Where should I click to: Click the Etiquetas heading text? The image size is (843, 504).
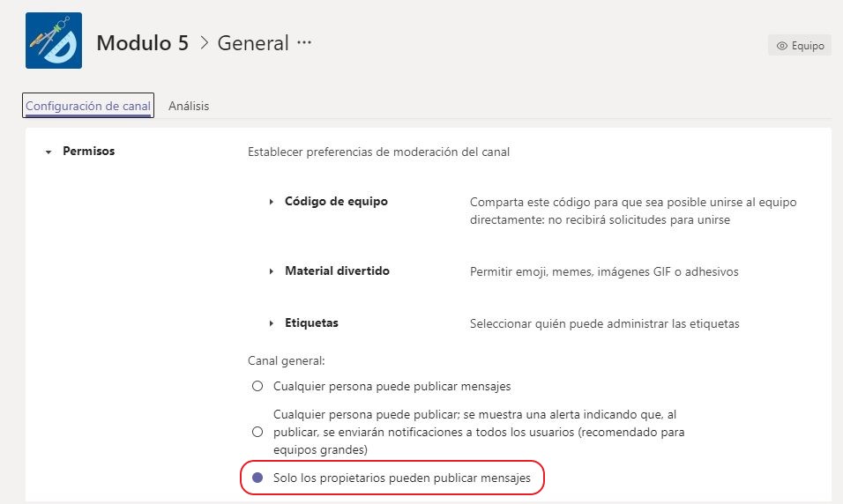(311, 322)
